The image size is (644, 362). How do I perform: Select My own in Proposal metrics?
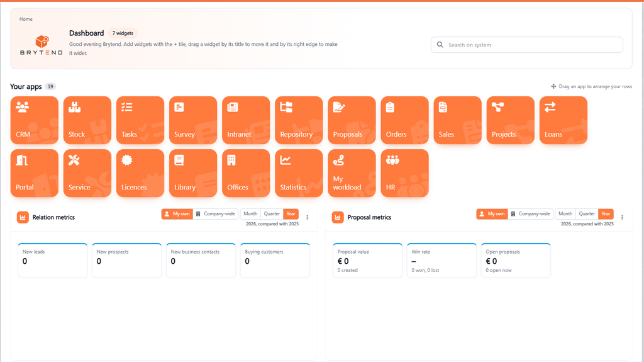pyautogui.click(x=492, y=214)
